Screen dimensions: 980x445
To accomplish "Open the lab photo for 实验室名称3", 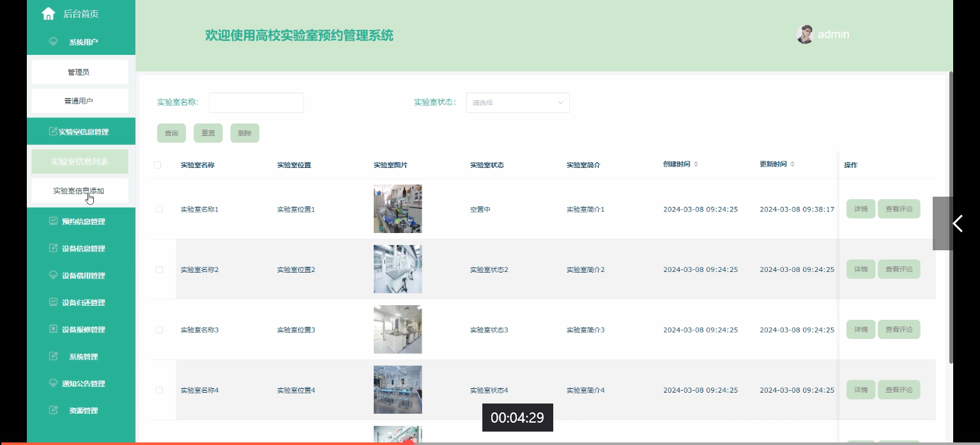I will point(397,329).
